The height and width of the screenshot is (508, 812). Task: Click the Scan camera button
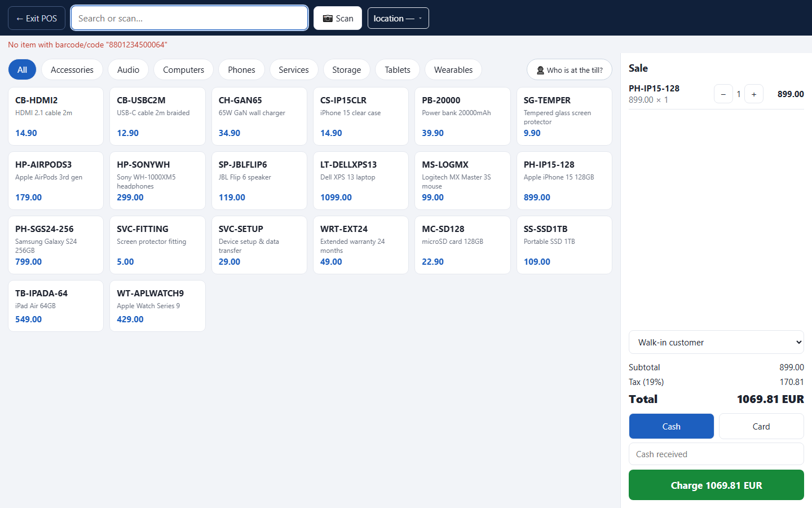(337, 18)
